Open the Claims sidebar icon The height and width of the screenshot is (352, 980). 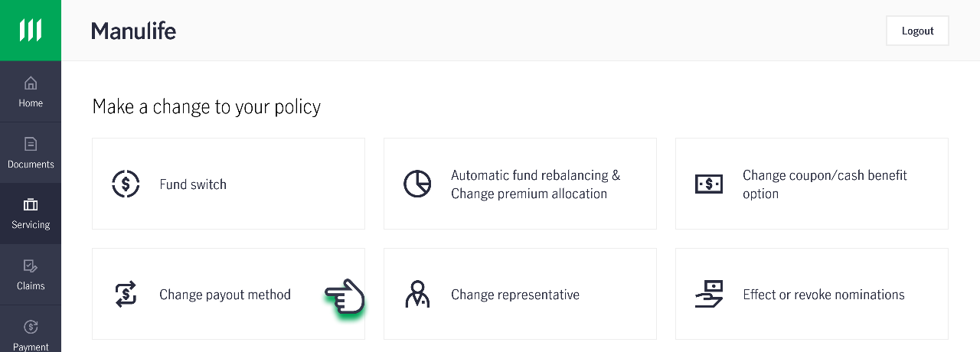click(x=31, y=266)
